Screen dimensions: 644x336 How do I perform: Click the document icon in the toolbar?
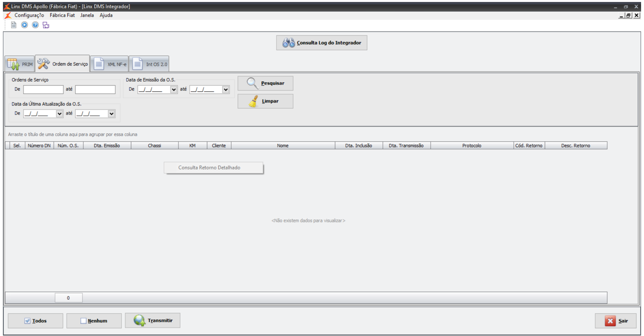[14, 25]
